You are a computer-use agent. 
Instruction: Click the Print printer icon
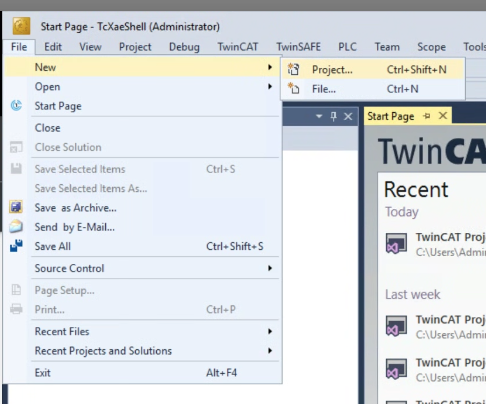click(x=16, y=309)
